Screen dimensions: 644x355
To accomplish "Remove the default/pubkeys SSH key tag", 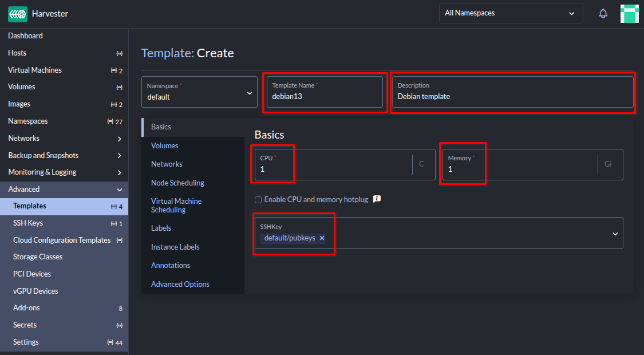I will (x=322, y=238).
